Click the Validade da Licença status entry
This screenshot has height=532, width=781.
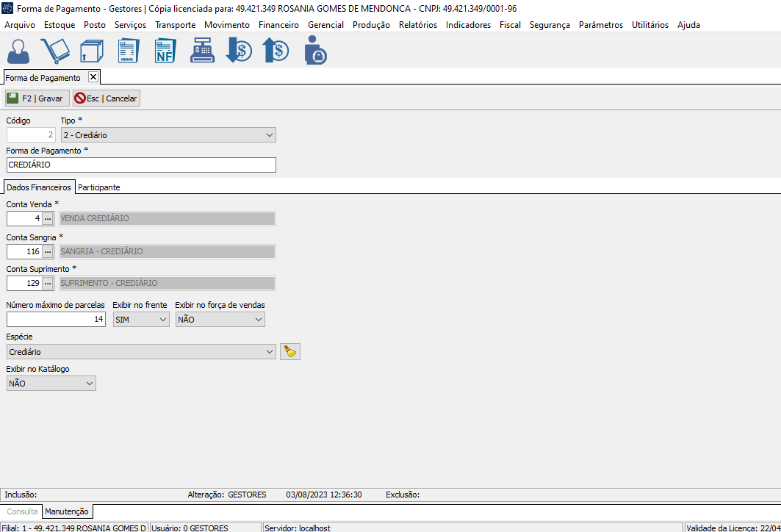point(733,528)
